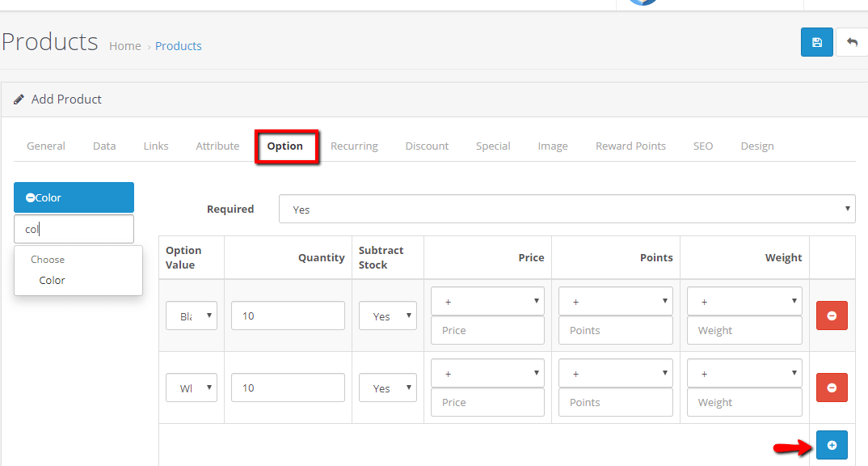Open the Weight operator dropdown in second row
Image resolution: width=868 pixels, height=466 pixels.
744,373
